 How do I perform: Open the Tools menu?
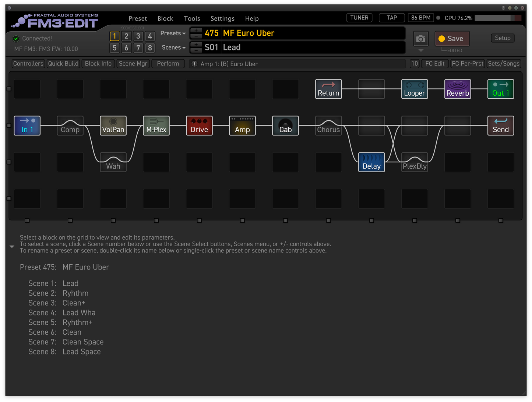[192, 18]
